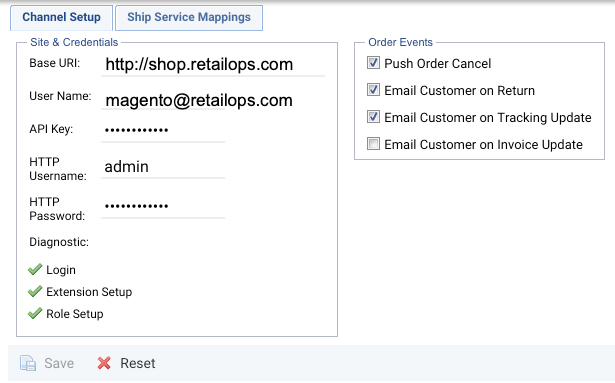Viewport: 615px width, 383px height.
Task: Toggle Email Customer on Return checkbox
Action: (373, 90)
